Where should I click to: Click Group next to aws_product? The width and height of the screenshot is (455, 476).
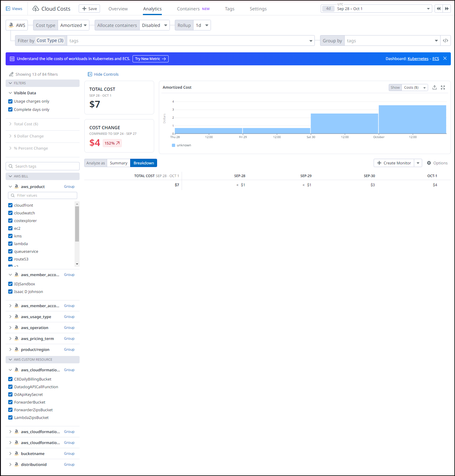(x=69, y=187)
